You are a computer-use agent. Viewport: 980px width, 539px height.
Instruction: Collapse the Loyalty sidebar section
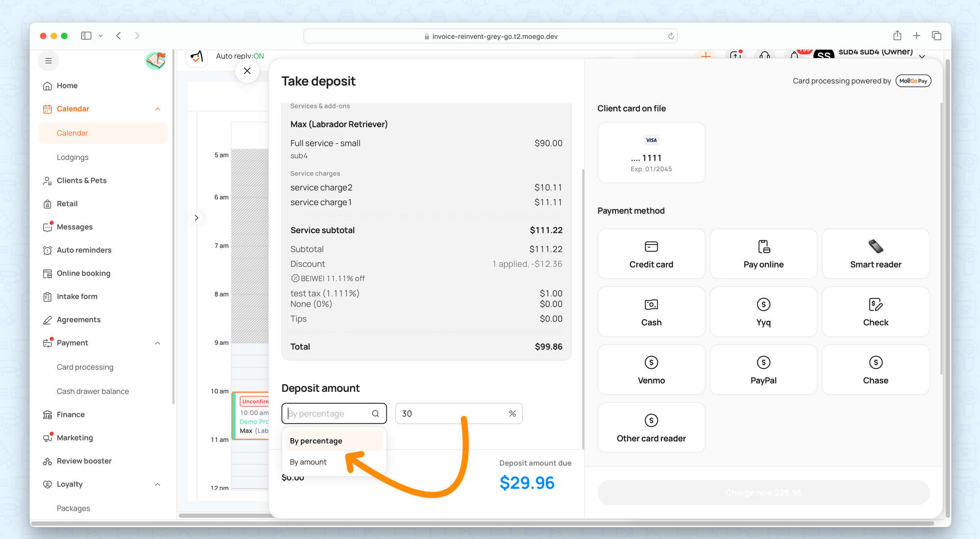click(158, 484)
